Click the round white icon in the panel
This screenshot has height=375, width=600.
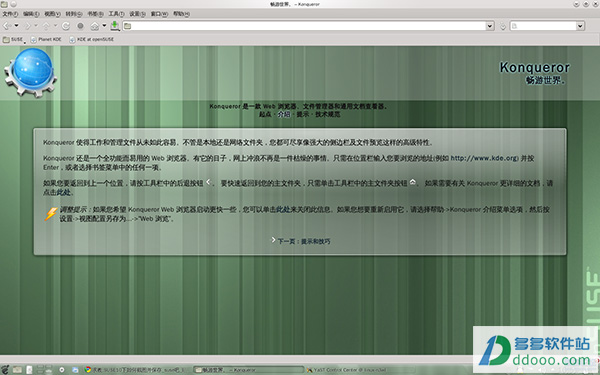tap(62, 370)
